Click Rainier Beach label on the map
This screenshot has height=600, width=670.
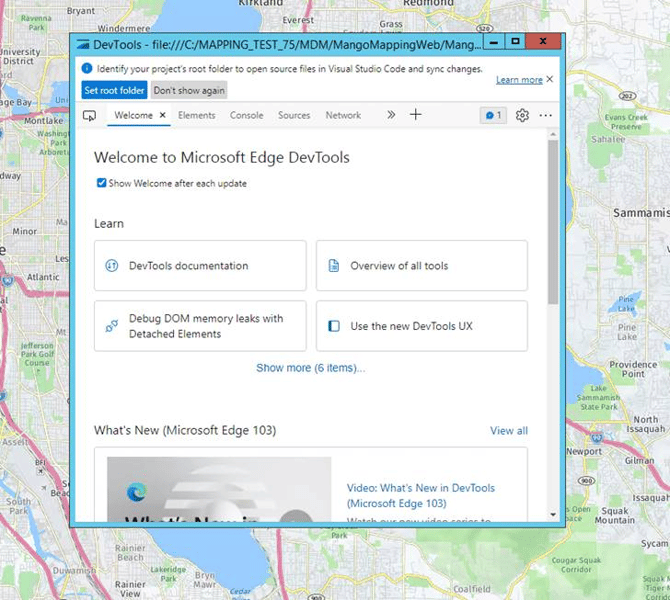(130, 553)
